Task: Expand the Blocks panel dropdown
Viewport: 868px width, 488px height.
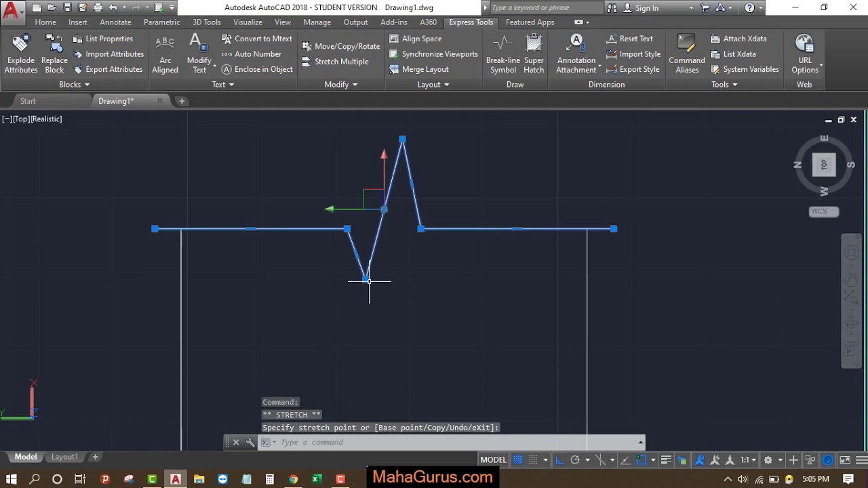Action: (74, 85)
